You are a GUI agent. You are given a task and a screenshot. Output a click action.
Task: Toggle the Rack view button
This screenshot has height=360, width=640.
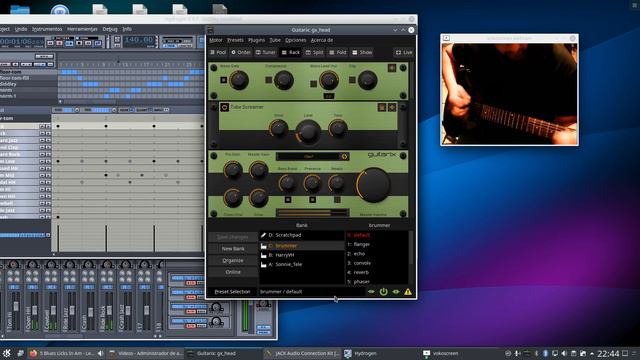(291, 52)
